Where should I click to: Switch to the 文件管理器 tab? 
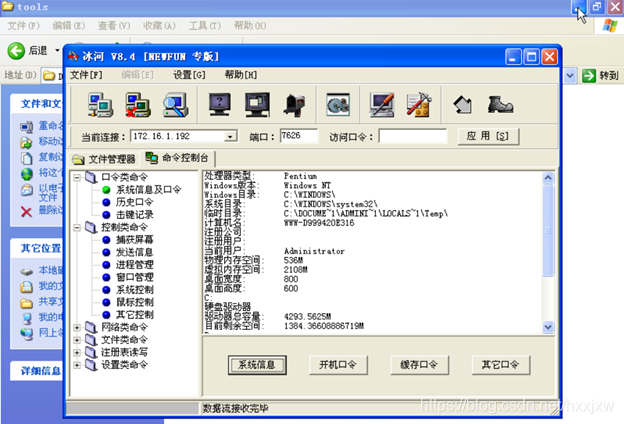point(104,159)
